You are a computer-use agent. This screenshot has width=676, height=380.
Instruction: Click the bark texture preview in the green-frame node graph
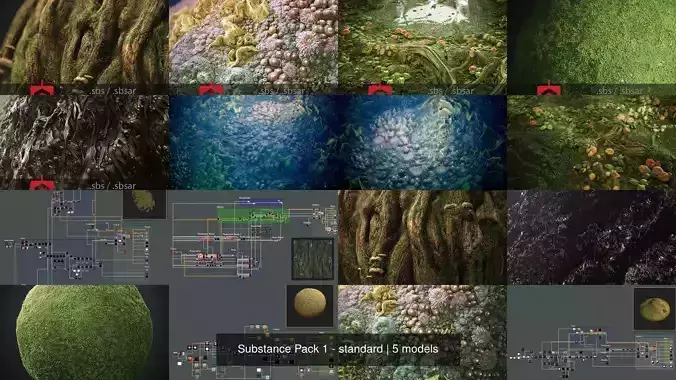(313, 259)
